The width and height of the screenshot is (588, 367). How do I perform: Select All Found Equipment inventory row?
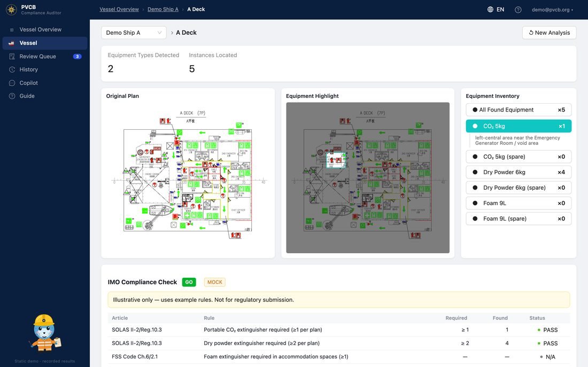coord(519,110)
